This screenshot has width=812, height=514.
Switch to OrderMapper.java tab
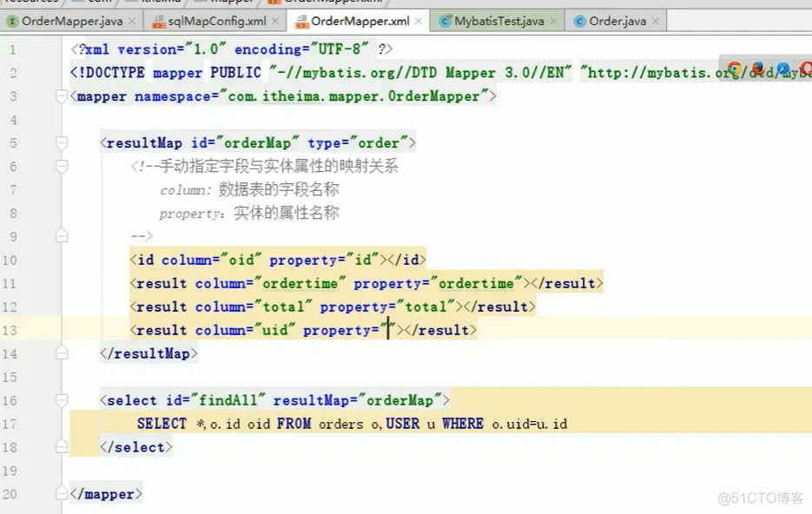(72, 21)
